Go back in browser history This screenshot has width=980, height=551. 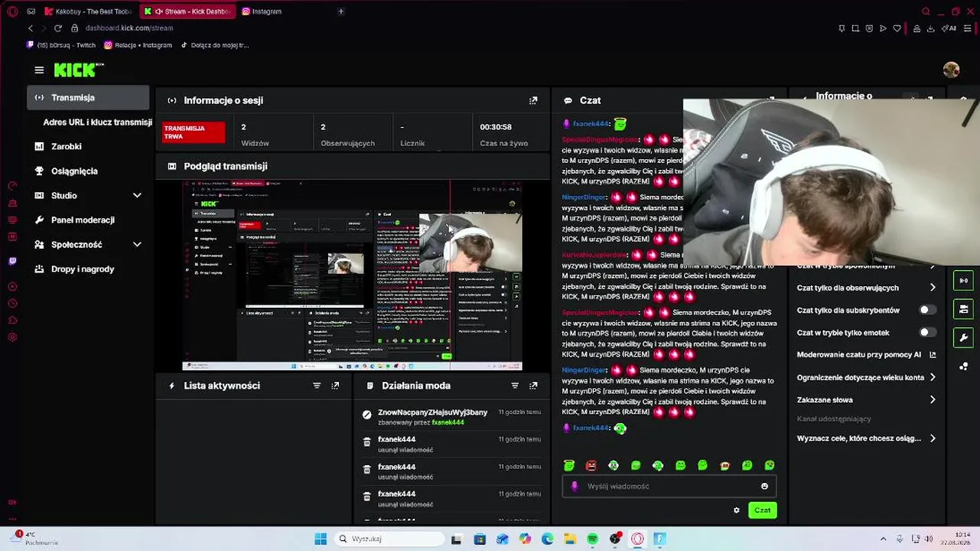tap(31, 28)
